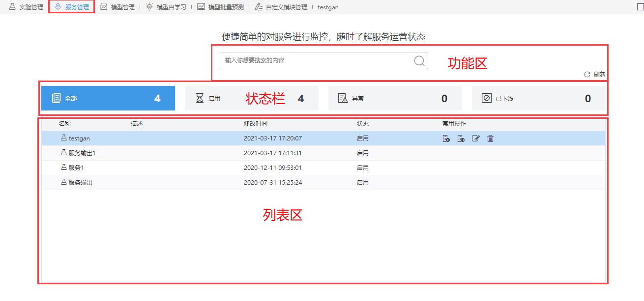Click the 2021-03-17 17:11:31 timestamp
The width and height of the screenshot is (644, 301).
(273, 153)
